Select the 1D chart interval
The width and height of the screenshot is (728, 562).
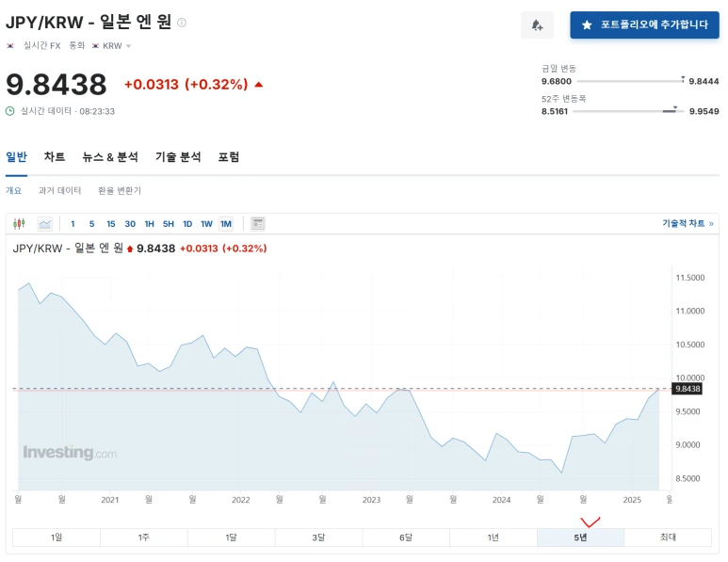click(x=187, y=224)
